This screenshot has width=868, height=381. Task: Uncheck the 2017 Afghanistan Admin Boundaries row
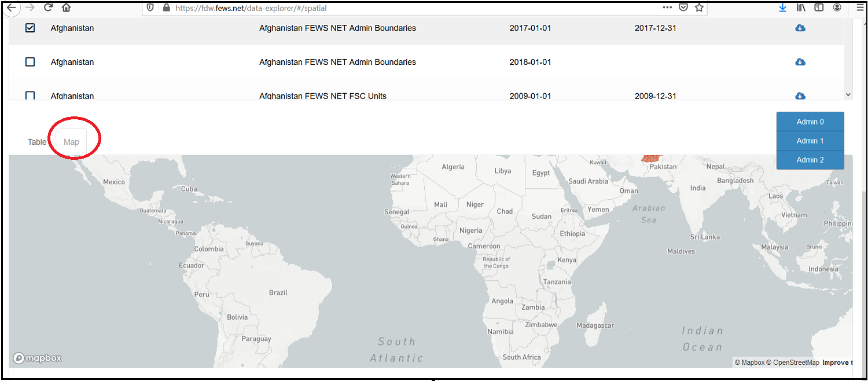pos(30,28)
